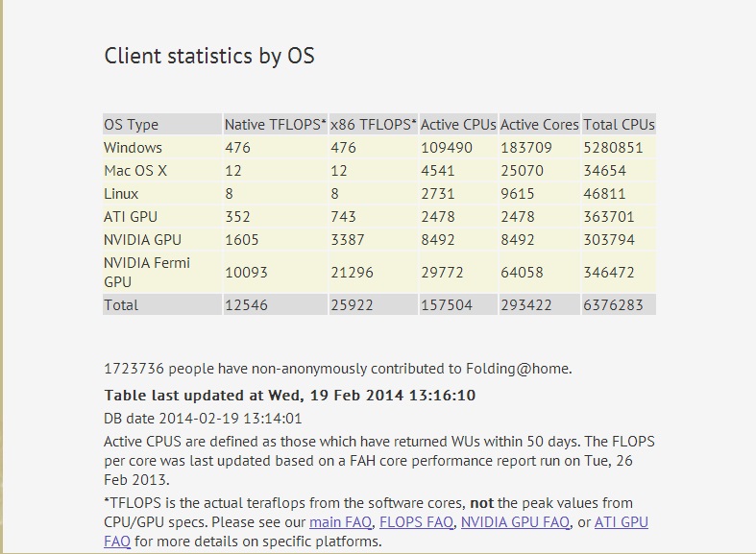Select the Active CPUs column header
The height and width of the screenshot is (554, 756).
click(458, 124)
